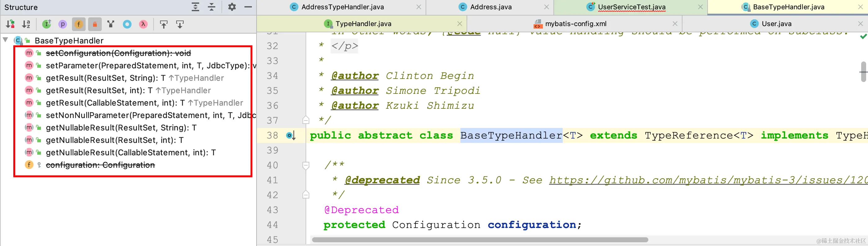Click editor vertical scrollbar thumb
Image resolution: width=868 pixels, height=246 pixels.
[x=863, y=71]
